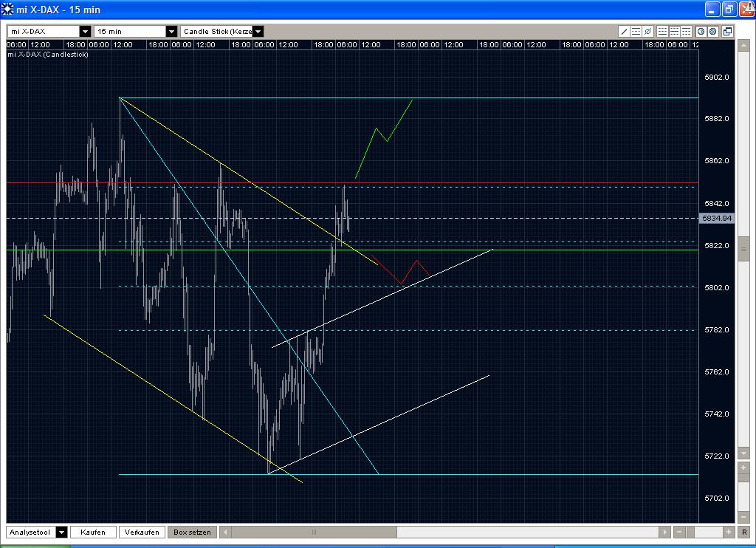Click the Box setzen button
This screenshot has width=756, height=548.
pos(192,532)
